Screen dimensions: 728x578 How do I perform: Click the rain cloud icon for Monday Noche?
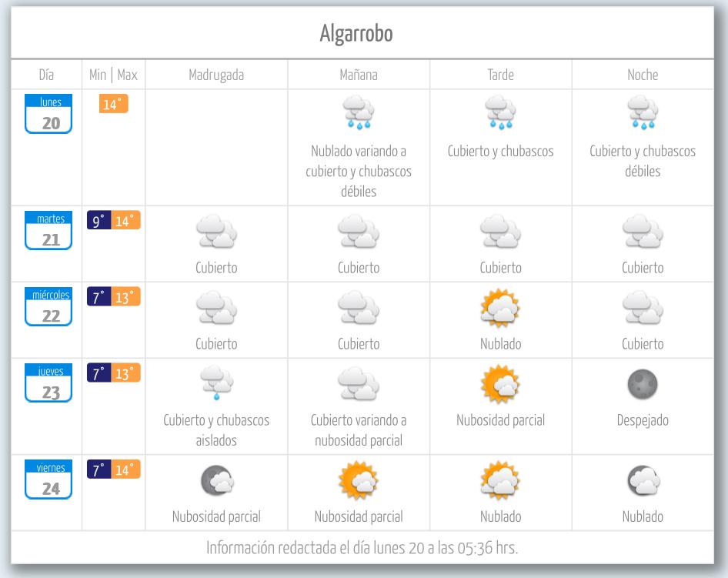pyautogui.click(x=643, y=112)
